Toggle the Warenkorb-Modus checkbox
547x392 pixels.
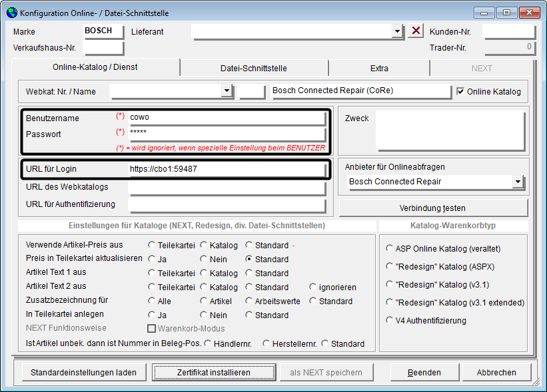(x=151, y=328)
